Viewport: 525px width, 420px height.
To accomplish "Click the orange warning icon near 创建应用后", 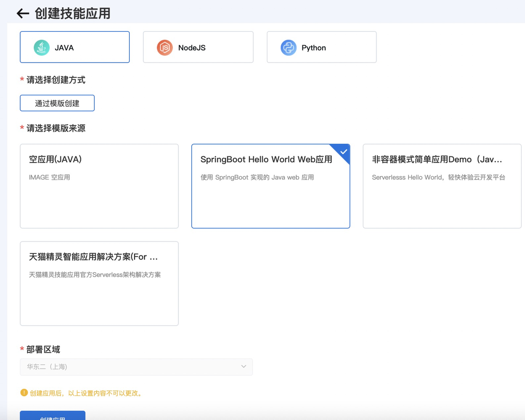I will (x=24, y=393).
